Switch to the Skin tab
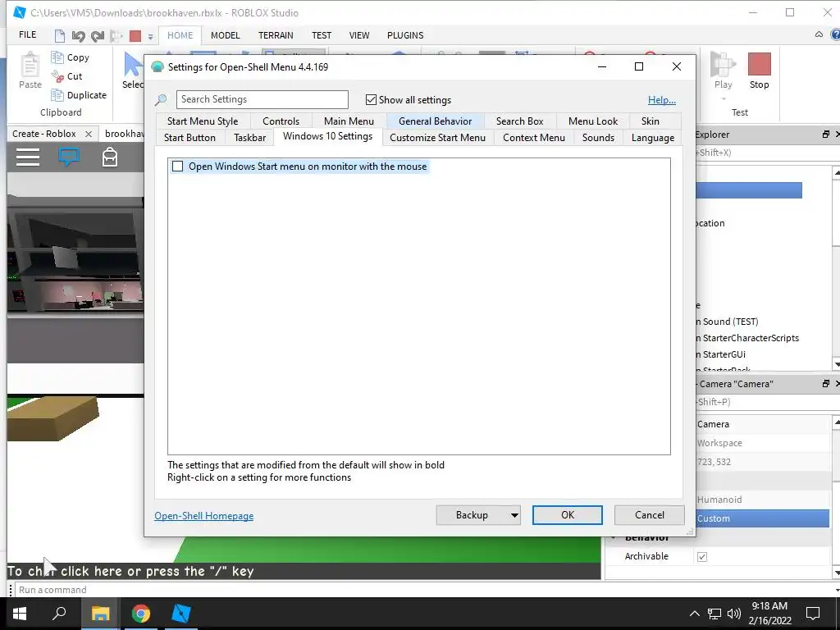 tap(651, 121)
